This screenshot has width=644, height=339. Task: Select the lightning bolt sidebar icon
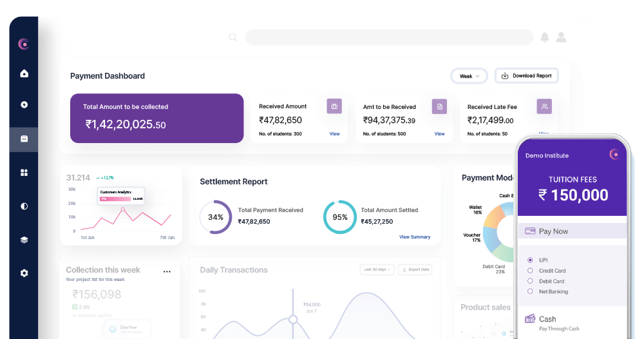[x=24, y=105]
